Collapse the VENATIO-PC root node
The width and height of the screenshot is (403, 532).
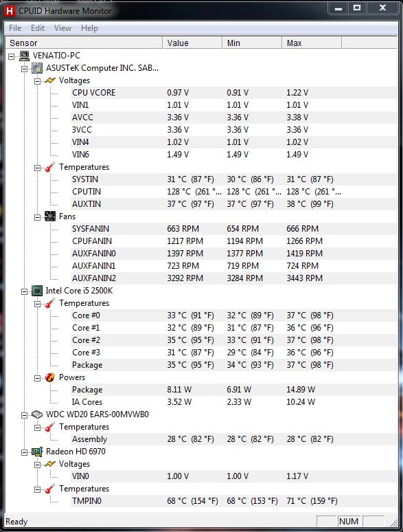pos(12,56)
